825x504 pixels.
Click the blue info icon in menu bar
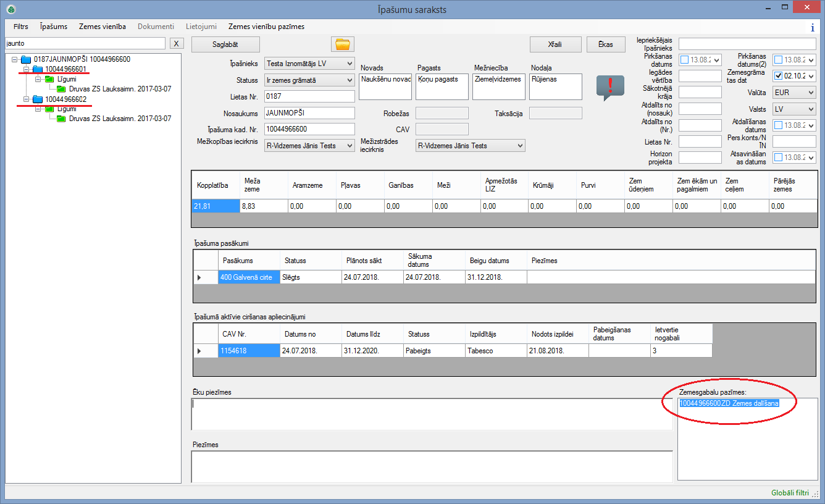point(812,27)
